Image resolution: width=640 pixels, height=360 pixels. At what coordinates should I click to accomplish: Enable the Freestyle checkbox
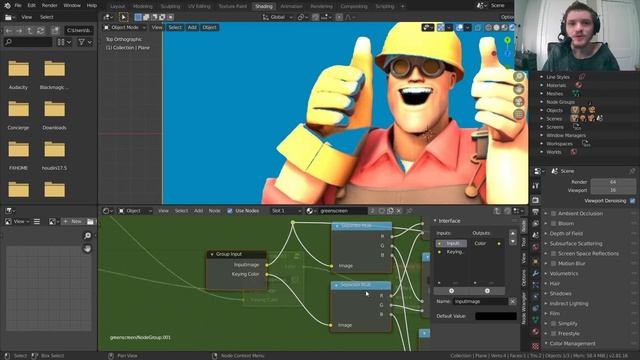(x=553, y=333)
